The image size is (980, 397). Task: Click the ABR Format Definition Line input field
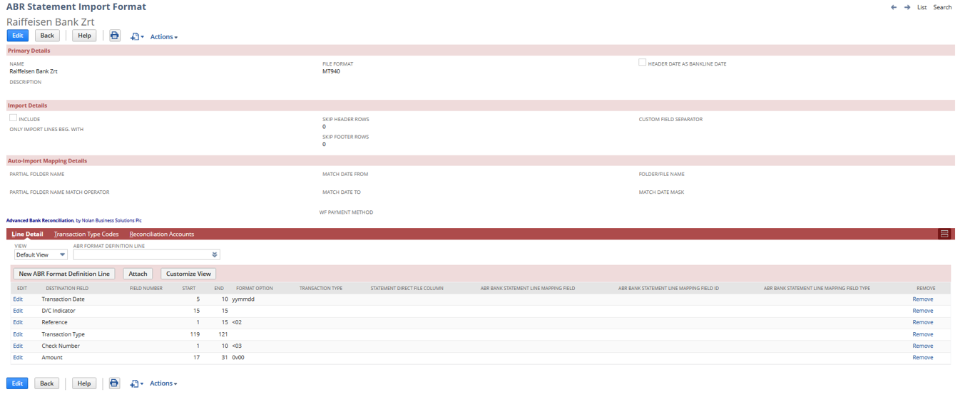tap(141, 254)
